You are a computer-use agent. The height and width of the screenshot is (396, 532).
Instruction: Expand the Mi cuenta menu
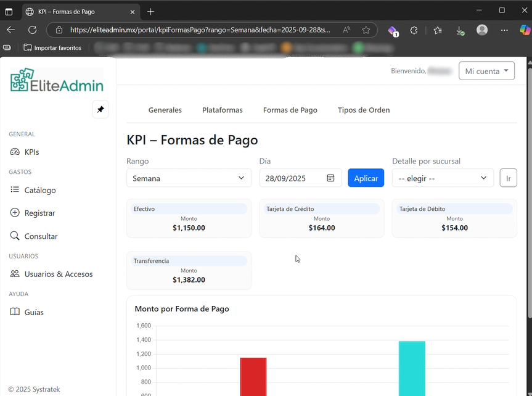[486, 71]
